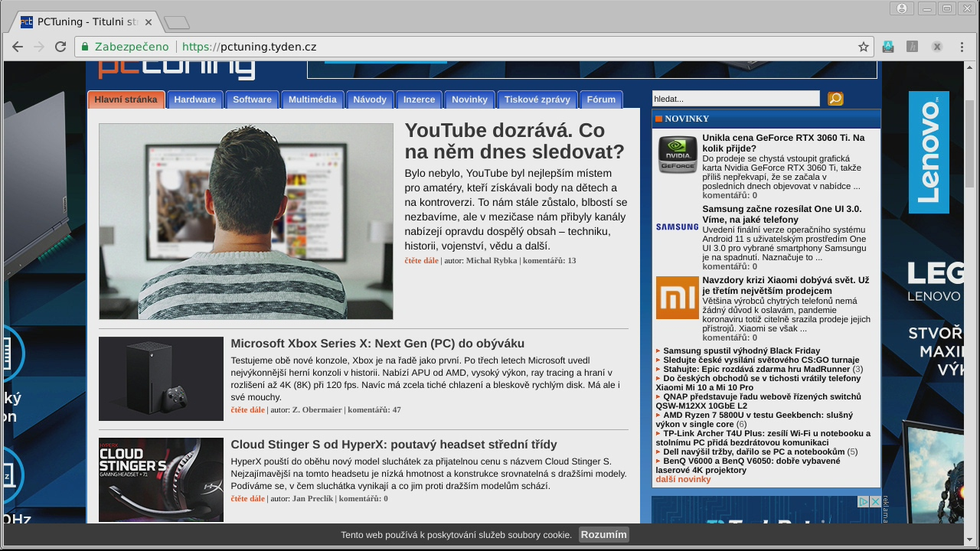980x551 pixels.
Task: Click čtěte dále under YouTube article
Action: 421,261
